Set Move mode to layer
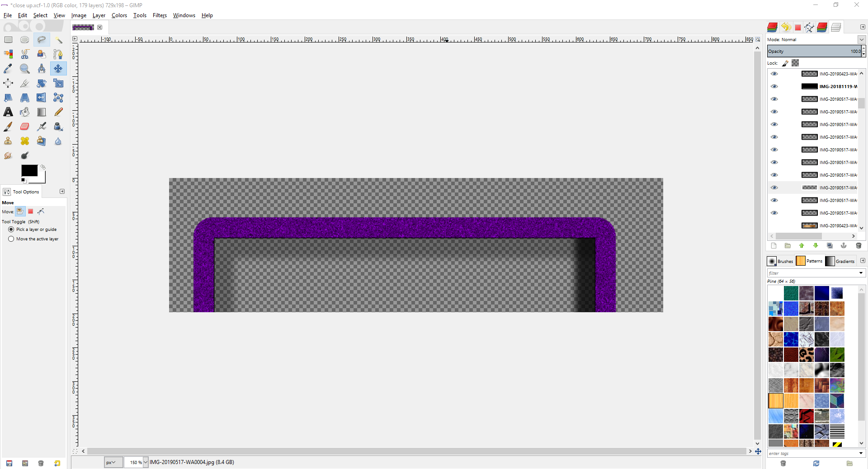The width and height of the screenshot is (868, 469). [20, 211]
